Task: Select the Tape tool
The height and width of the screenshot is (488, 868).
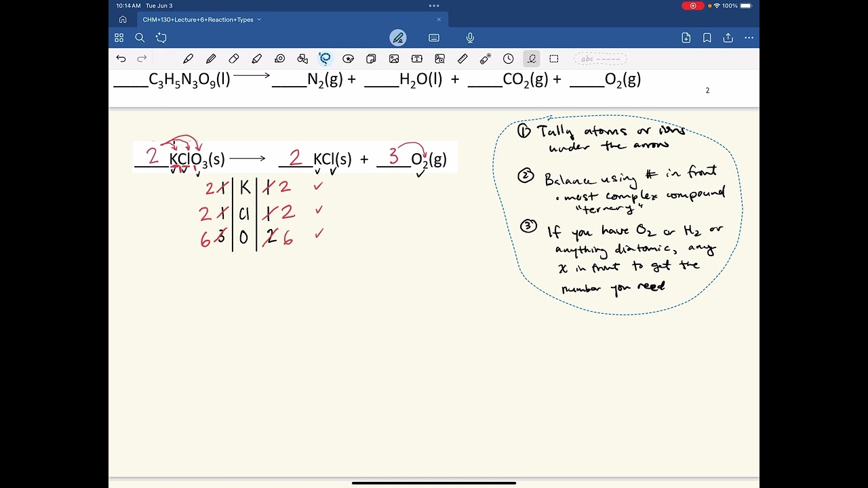Action: 279,59
